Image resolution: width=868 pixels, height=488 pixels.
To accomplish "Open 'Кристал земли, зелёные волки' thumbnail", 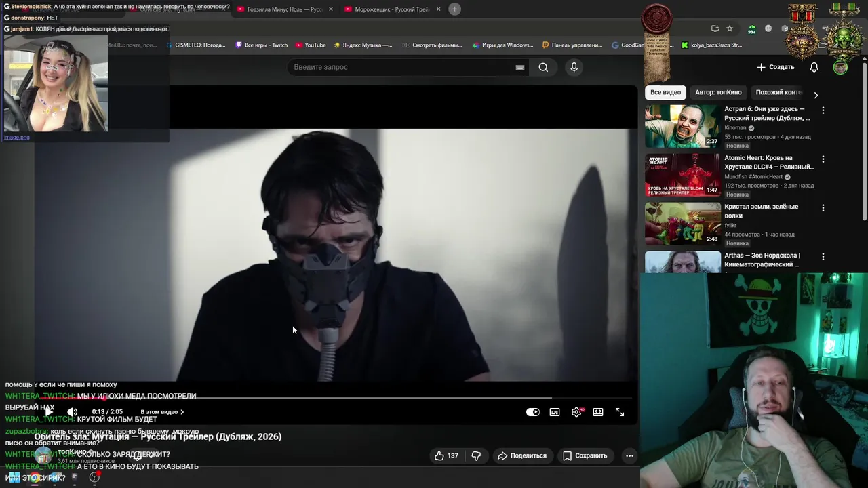I will 683,224.
